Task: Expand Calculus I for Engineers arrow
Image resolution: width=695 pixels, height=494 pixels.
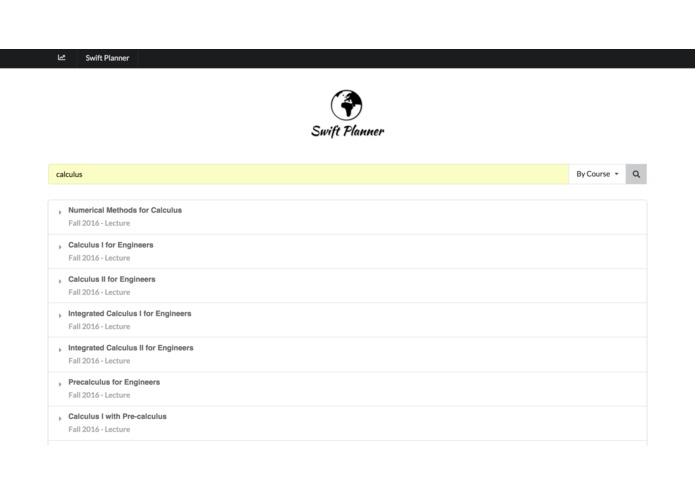Action: pyautogui.click(x=60, y=247)
